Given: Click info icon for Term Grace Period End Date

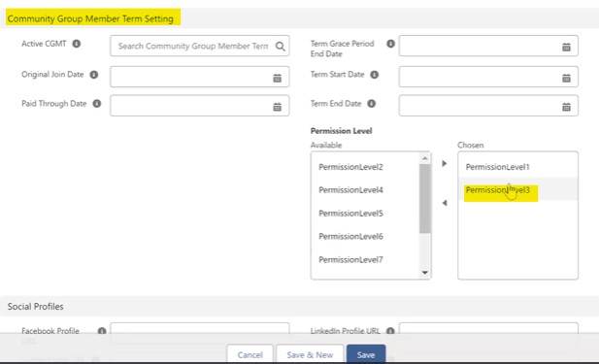Looking at the screenshot, I should pos(390,44).
